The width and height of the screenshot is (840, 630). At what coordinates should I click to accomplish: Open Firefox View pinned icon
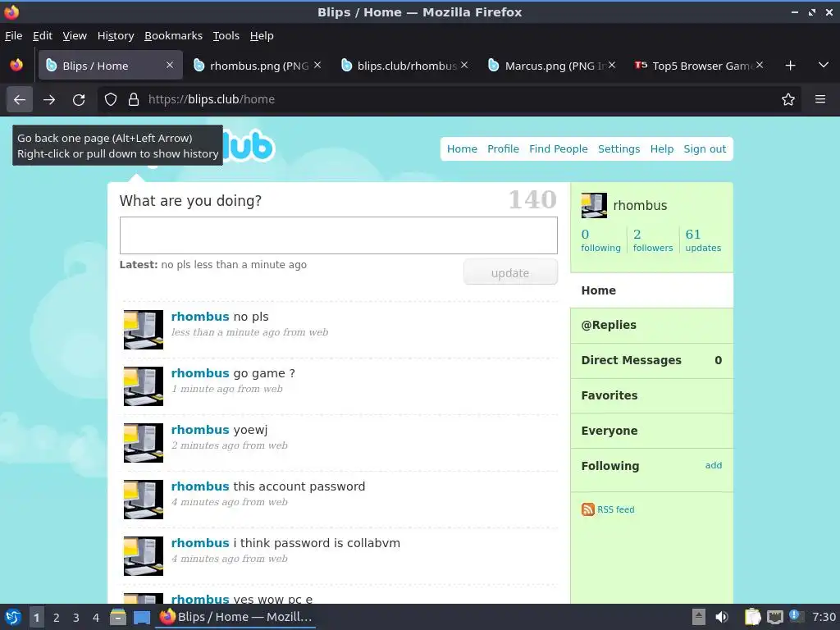(x=16, y=66)
